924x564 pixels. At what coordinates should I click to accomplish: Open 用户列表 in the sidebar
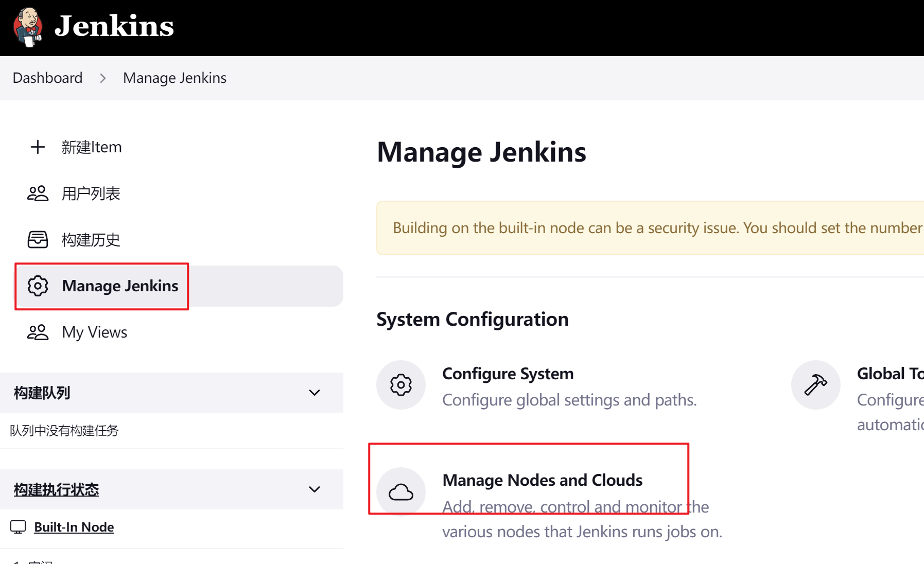coord(91,193)
